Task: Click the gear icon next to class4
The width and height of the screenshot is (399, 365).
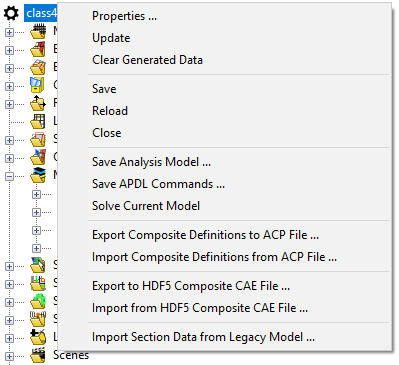Action: (11, 13)
